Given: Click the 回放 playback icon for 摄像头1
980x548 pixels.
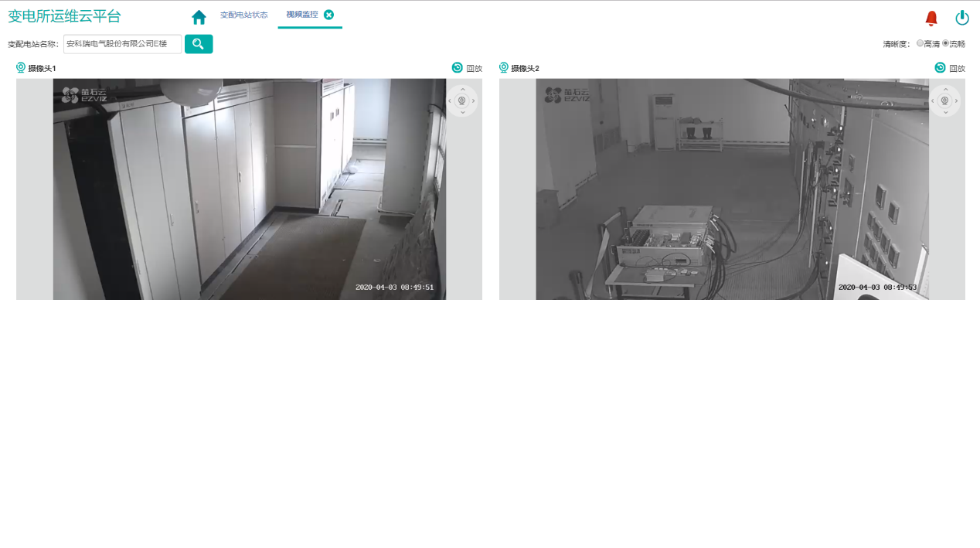Looking at the screenshot, I should point(458,68).
